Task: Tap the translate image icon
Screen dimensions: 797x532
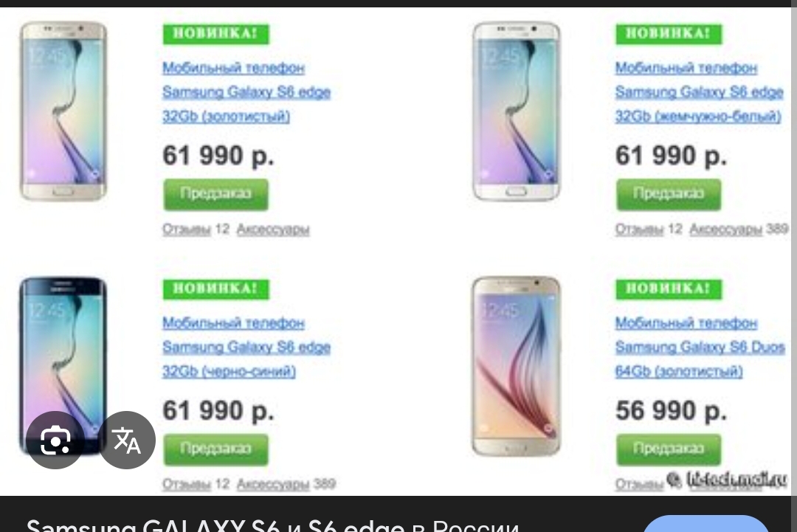Action: 127,440
